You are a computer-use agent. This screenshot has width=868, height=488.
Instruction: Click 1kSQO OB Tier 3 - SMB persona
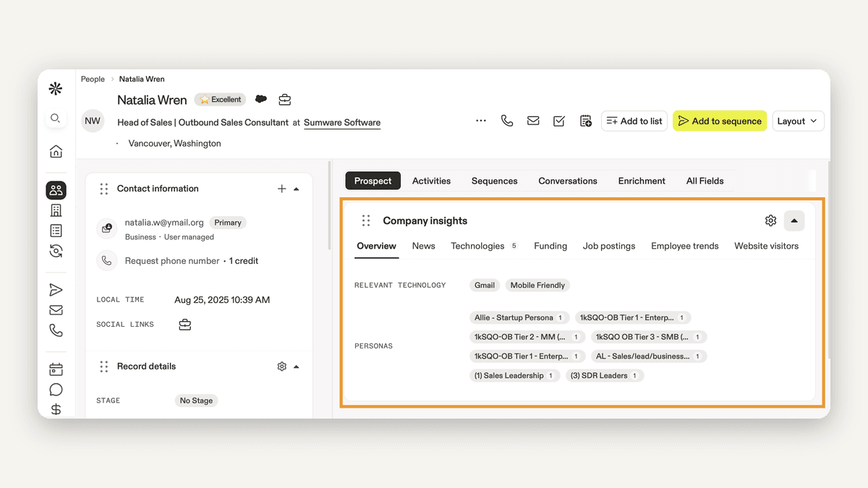click(x=649, y=337)
